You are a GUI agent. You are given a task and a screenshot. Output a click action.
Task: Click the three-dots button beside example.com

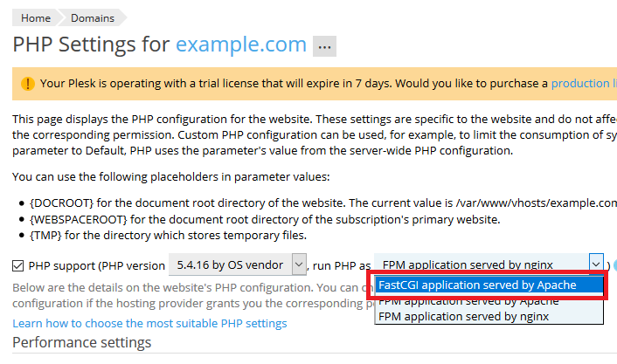tap(324, 47)
